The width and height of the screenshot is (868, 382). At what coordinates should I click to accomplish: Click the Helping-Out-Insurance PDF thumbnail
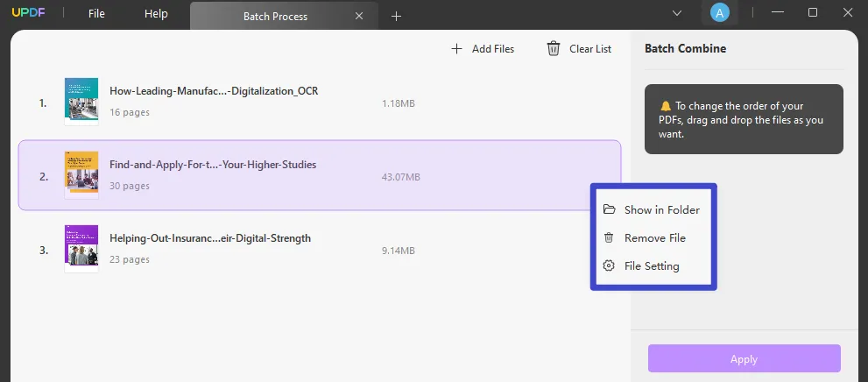tap(81, 248)
